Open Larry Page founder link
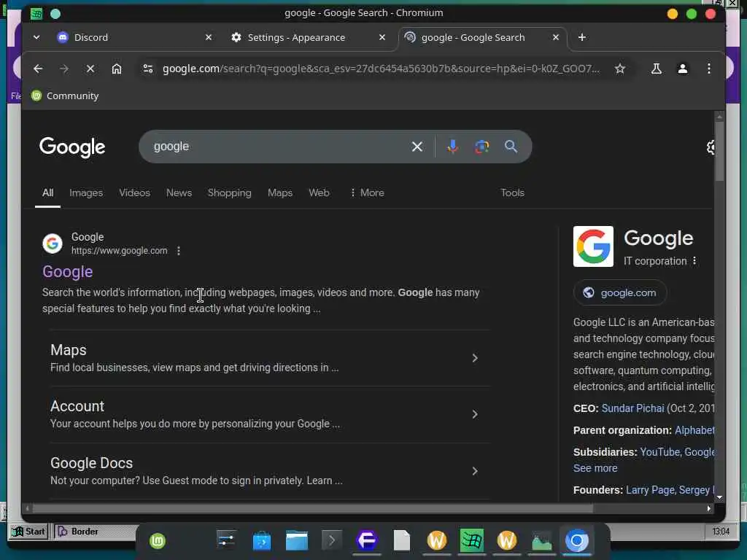The width and height of the screenshot is (747, 560). pos(650,490)
